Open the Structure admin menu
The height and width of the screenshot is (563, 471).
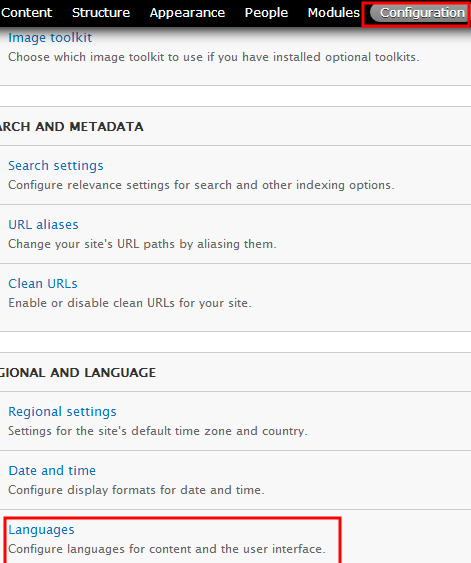pos(101,13)
